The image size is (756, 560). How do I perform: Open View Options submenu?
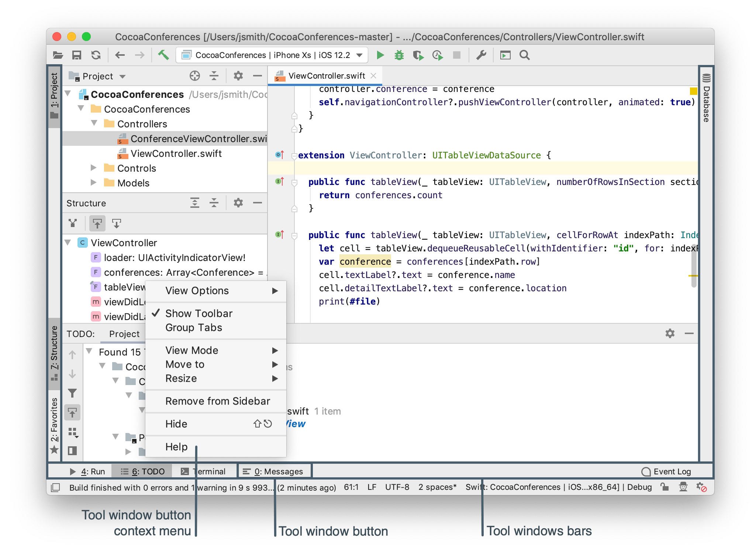[216, 291]
